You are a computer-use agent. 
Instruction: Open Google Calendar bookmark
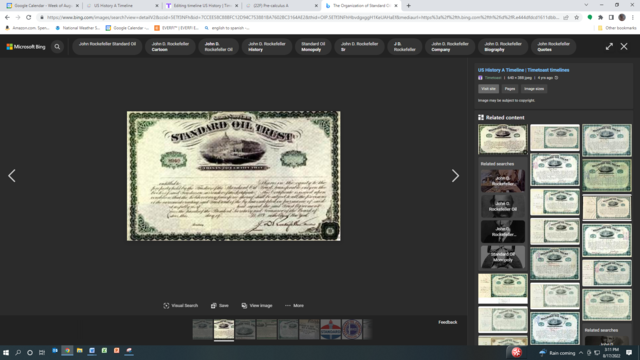[127, 28]
